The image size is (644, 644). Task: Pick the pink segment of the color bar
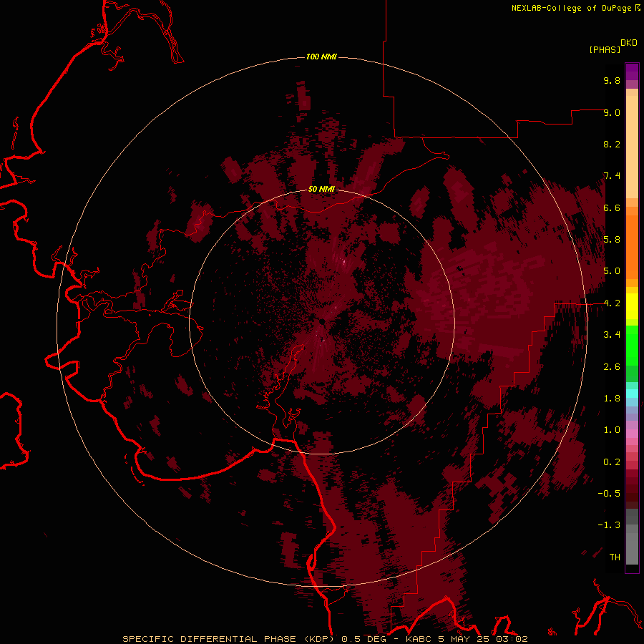click(x=632, y=434)
